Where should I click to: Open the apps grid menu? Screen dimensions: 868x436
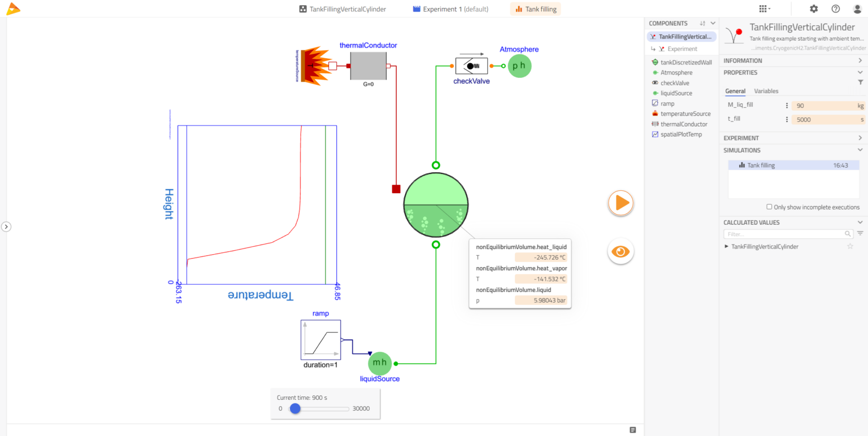(763, 9)
